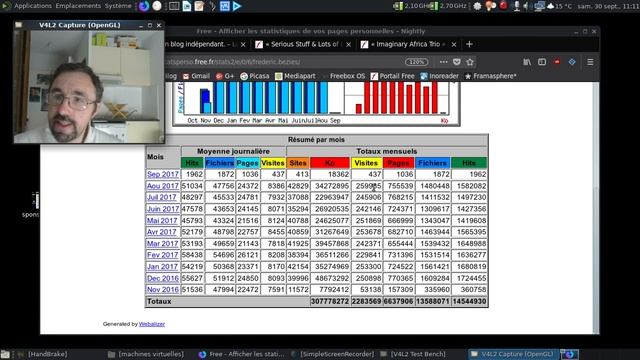Viewport: 640px width, 360px height.
Task: Open the Mai 2017 monthly stats link
Action: 162,220
